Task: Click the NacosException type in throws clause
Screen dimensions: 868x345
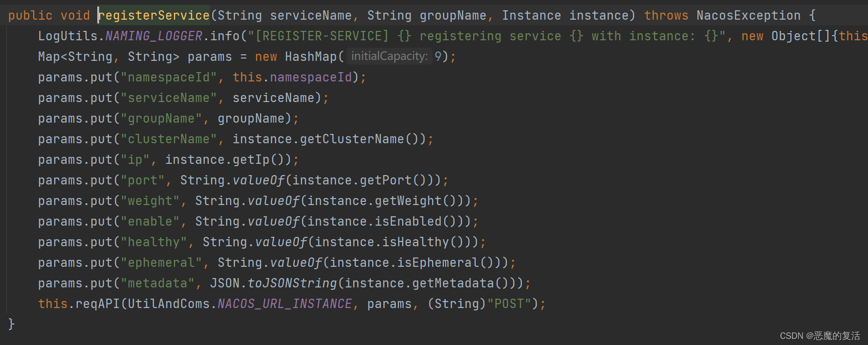Action: [x=748, y=15]
